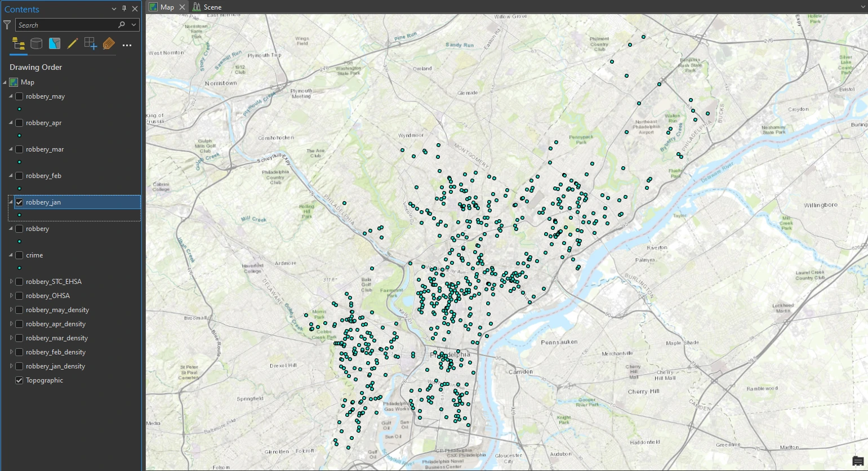
Task: Turn on robbery_feb layer checkbox
Action: [x=19, y=176]
